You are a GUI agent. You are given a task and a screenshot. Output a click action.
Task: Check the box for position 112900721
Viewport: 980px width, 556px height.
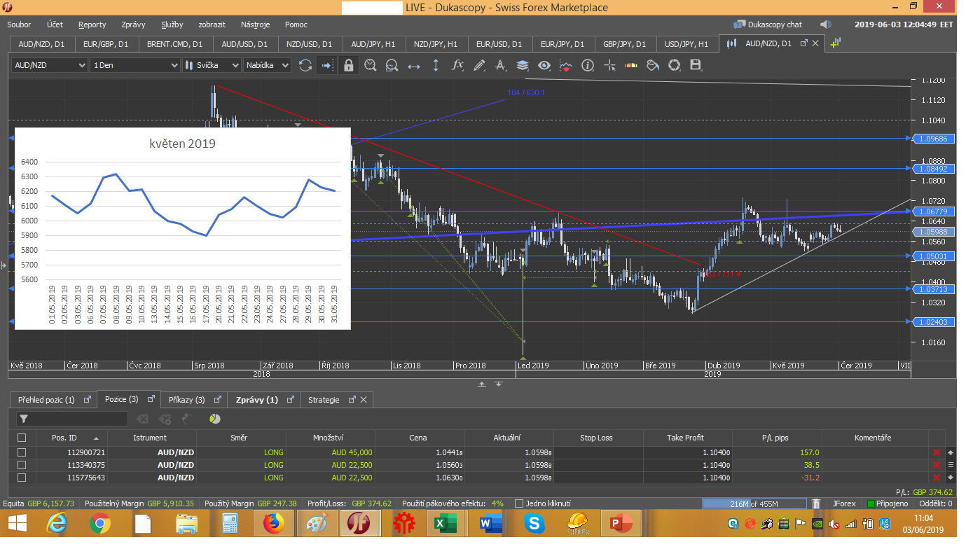(x=22, y=452)
